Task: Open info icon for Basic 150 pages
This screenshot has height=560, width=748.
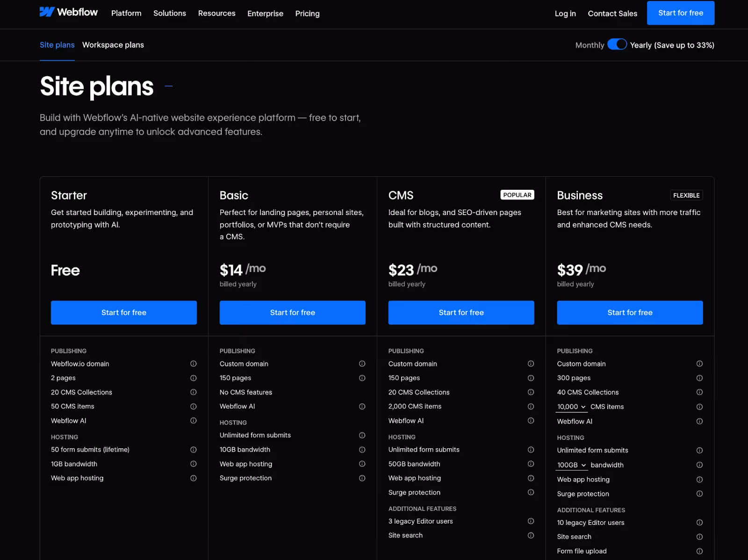Action: pos(362,378)
